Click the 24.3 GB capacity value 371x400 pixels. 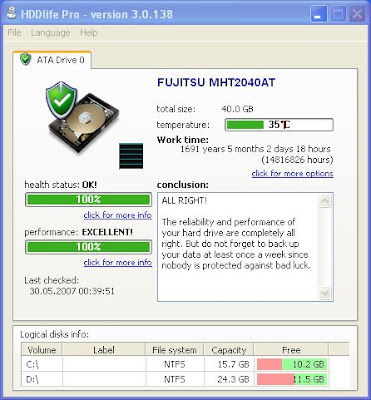tap(233, 379)
